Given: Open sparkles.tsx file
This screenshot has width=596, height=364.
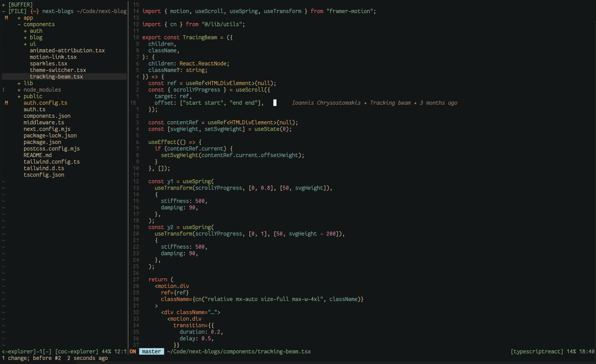Looking at the screenshot, I should (48, 64).
